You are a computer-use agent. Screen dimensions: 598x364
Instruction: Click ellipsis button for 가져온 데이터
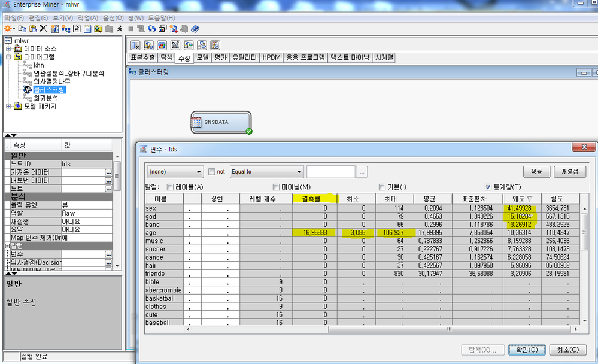coord(108,172)
